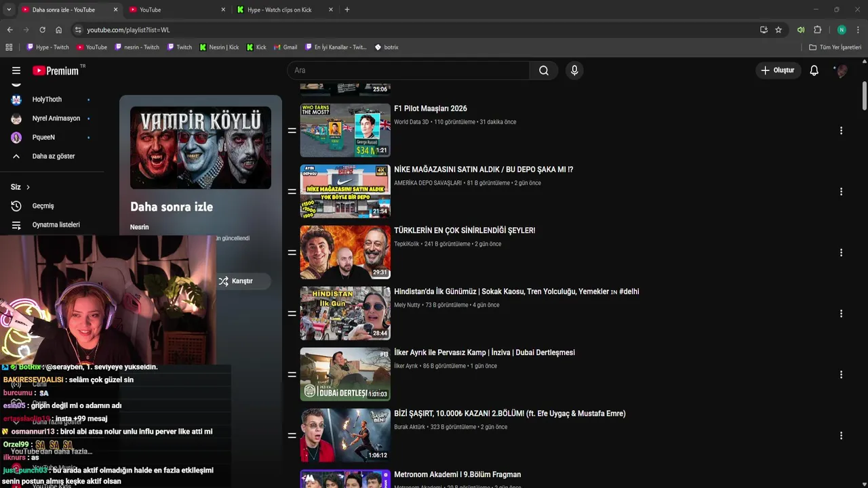
Task: Click the Oluştur create button
Action: pos(777,70)
